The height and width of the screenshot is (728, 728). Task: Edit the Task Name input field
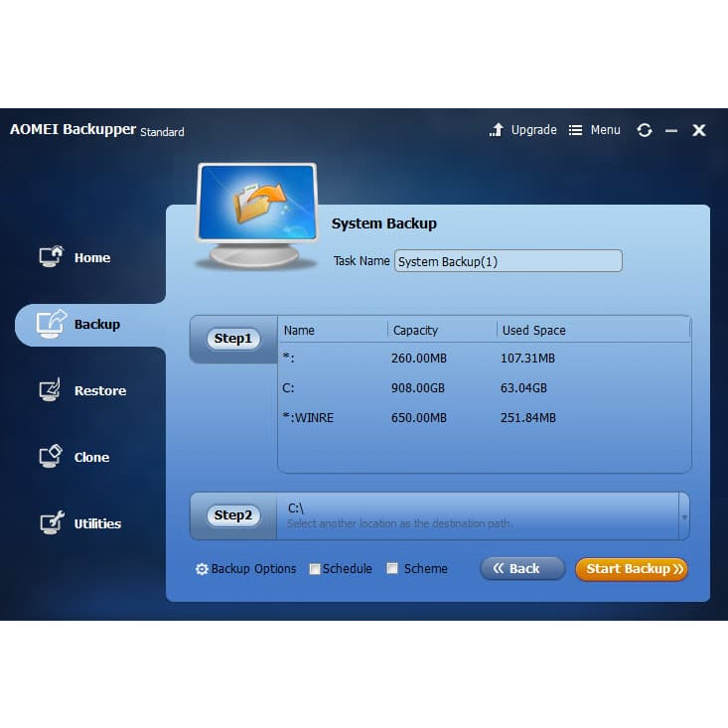pos(508,261)
